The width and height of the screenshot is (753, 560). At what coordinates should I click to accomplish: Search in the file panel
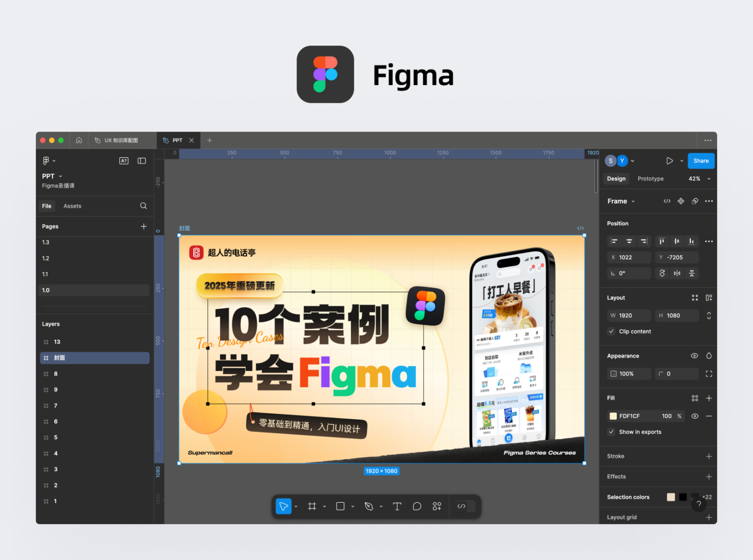coord(143,206)
